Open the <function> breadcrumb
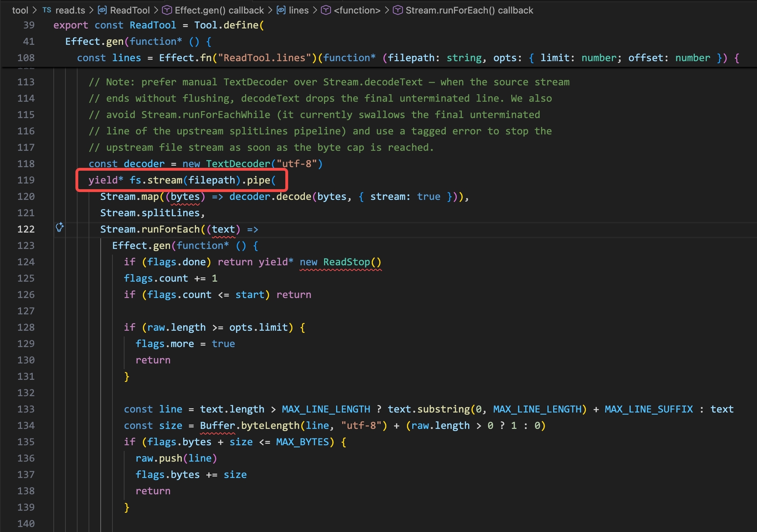Screen dimensions: 757x532 (357, 10)
